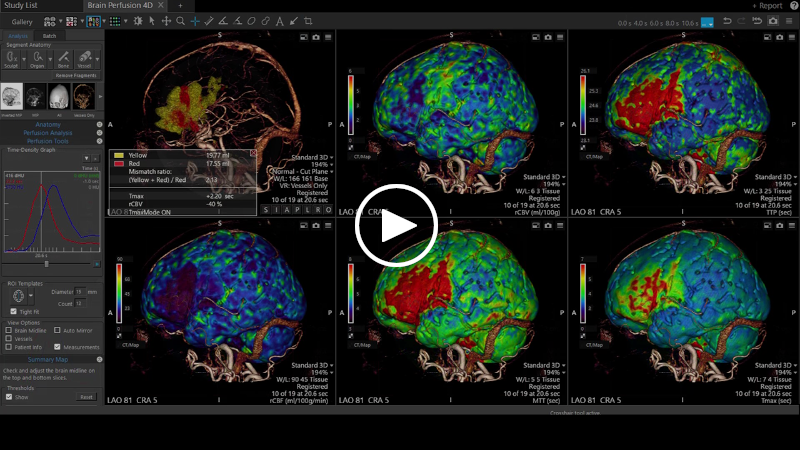Enable the Patient Info checkbox

tap(9, 347)
